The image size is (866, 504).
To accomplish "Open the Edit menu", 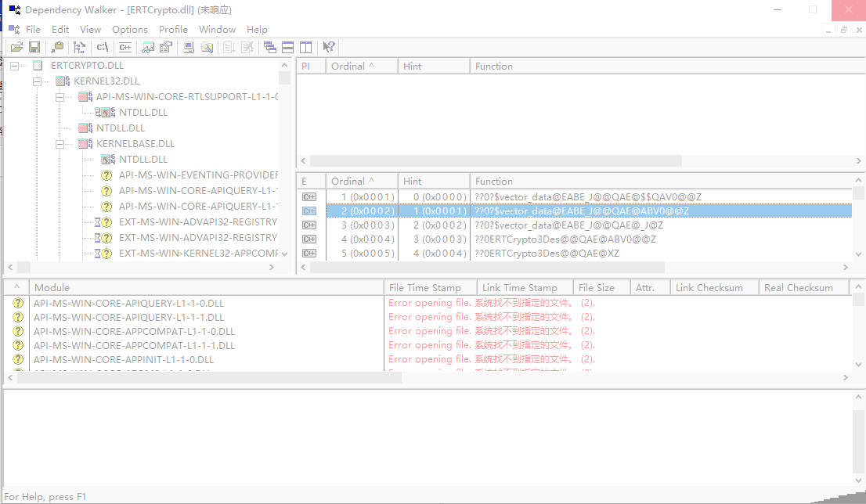I will 60,29.
